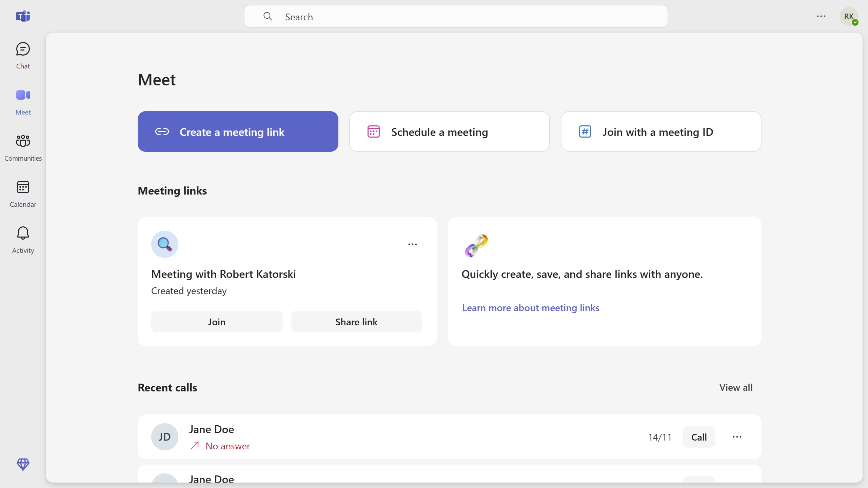Open Activity notifications
The height and width of the screenshot is (488, 868).
click(22, 240)
